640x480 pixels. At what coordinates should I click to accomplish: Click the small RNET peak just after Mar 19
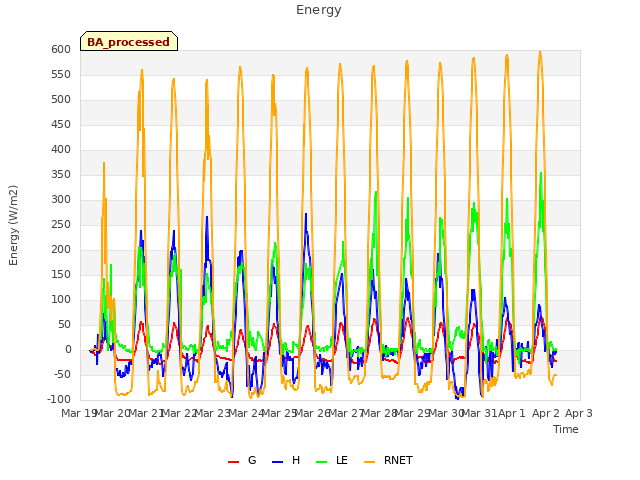(104, 163)
